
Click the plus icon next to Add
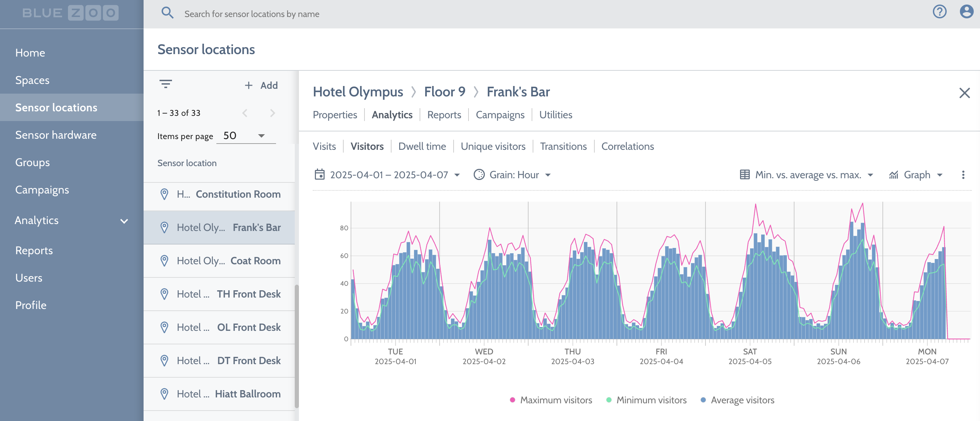[x=248, y=85]
